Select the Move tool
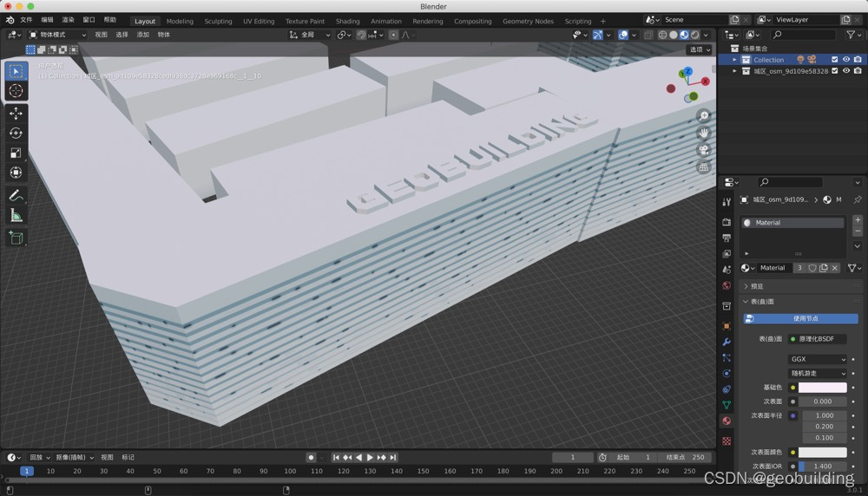This screenshot has width=868, height=496. point(16,114)
